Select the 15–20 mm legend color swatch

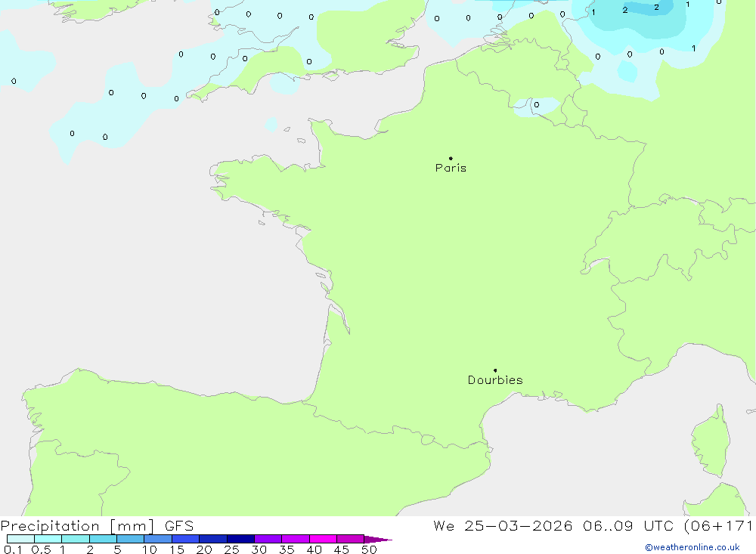pos(185,539)
